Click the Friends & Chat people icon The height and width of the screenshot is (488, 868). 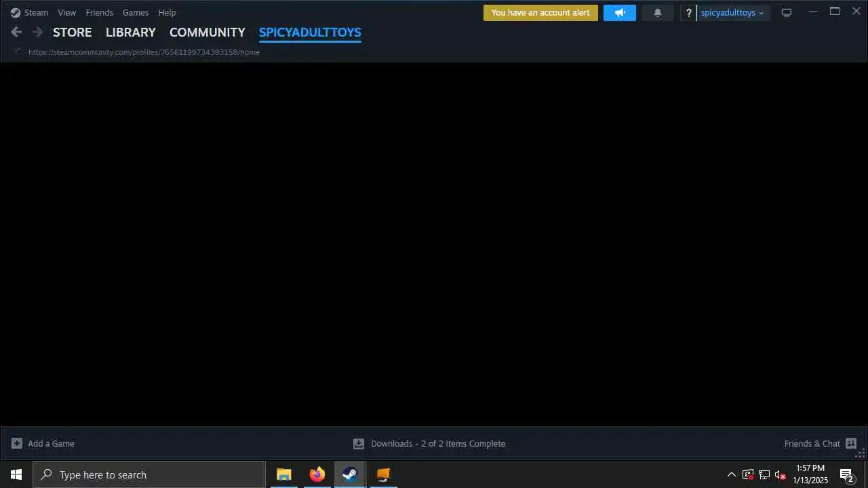[851, 444]
